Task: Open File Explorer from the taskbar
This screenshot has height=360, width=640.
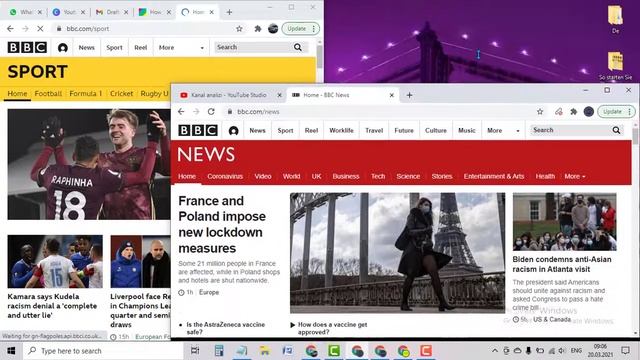Action: (264, 351)
